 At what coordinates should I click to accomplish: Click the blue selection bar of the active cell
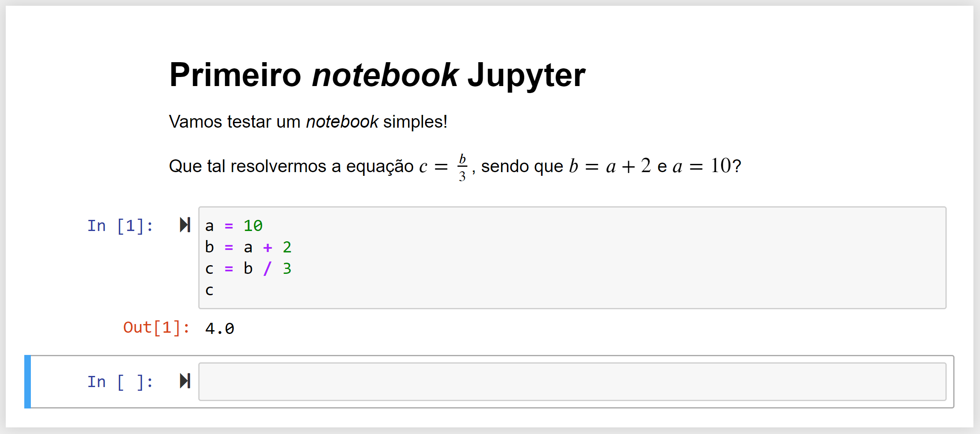click(x=28, y=382)
